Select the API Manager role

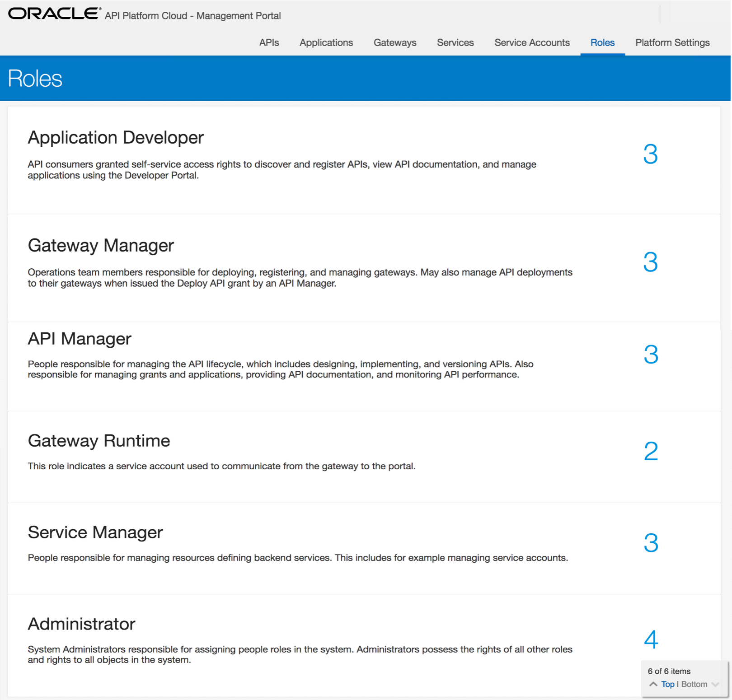(80, 339)
